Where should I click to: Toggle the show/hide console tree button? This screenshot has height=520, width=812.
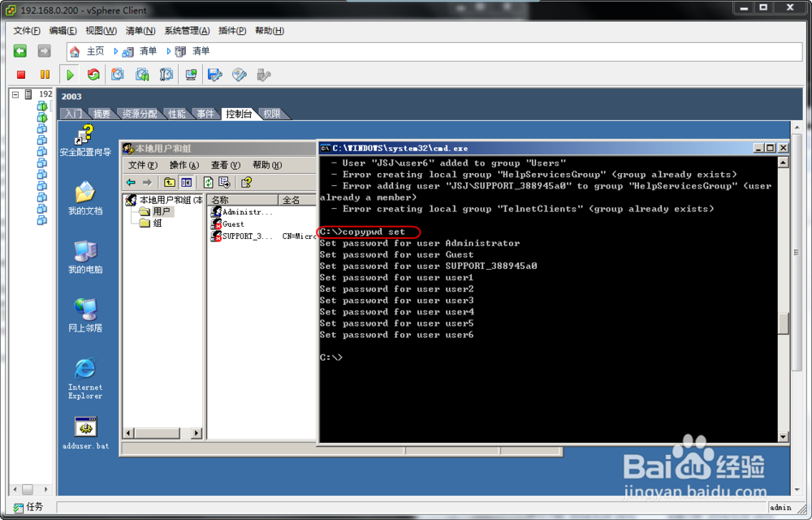(x=187, y=182)
